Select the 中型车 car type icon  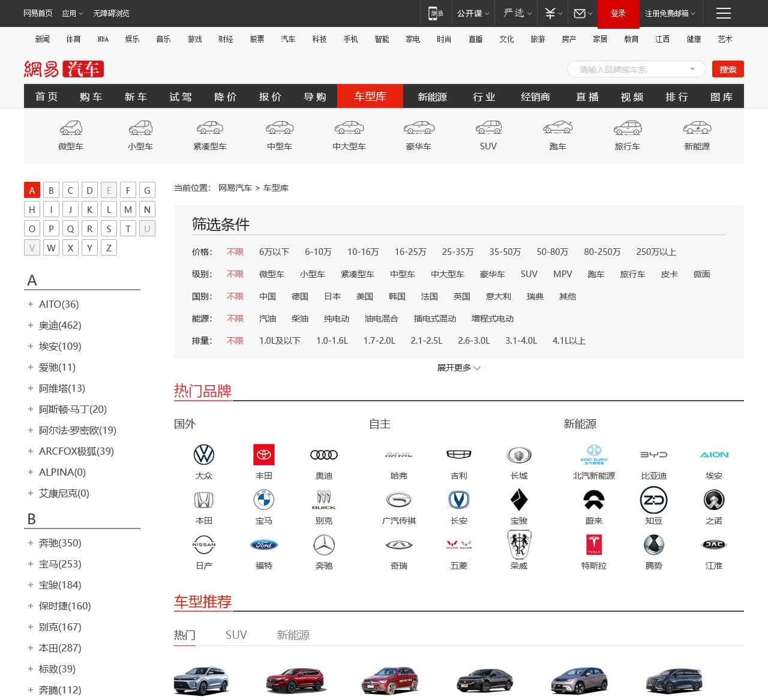pyautogui.click(x=280, y=128)
